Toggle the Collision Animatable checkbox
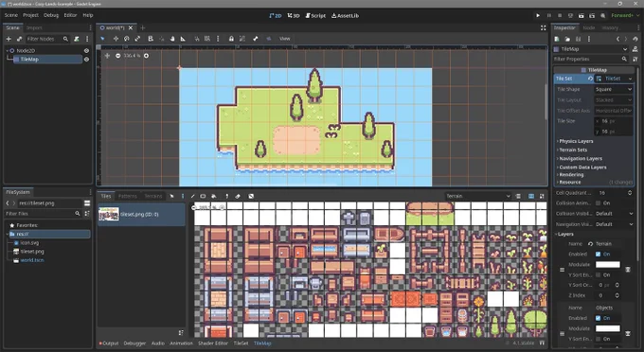 pos(598,203)
